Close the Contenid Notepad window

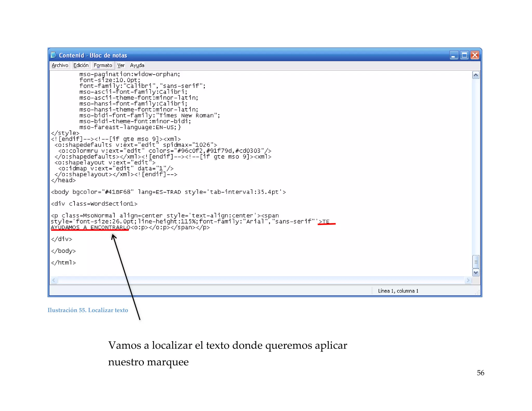(475, 55)
